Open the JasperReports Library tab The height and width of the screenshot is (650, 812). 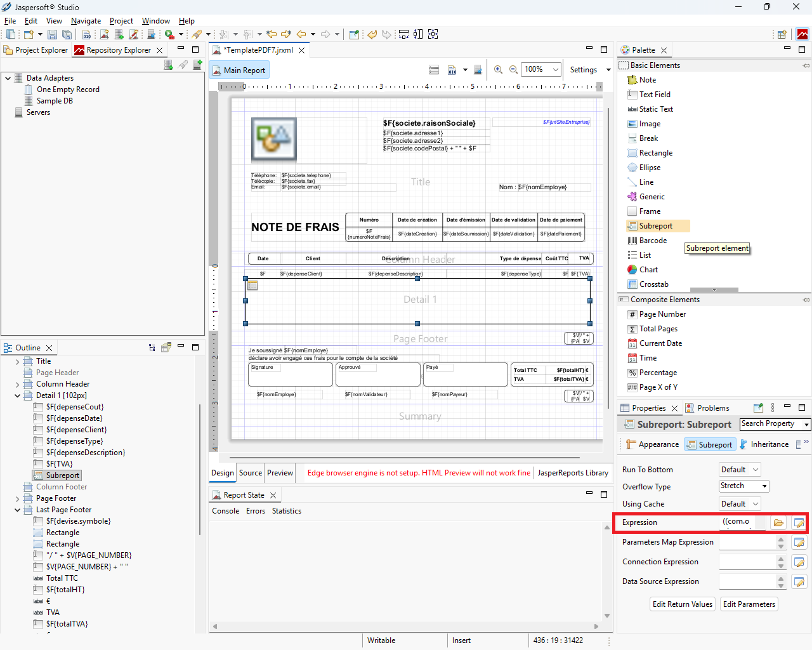[x=573, y=473]
